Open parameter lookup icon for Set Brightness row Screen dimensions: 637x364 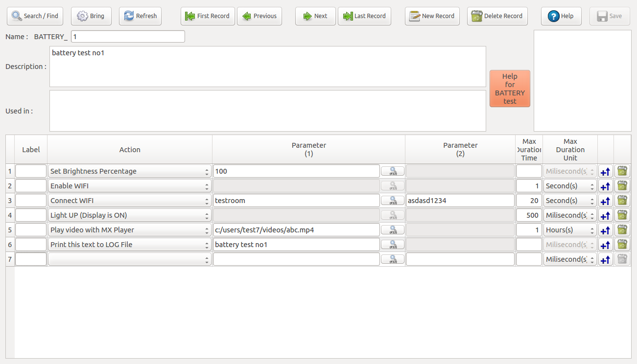[x=393, y=171]
